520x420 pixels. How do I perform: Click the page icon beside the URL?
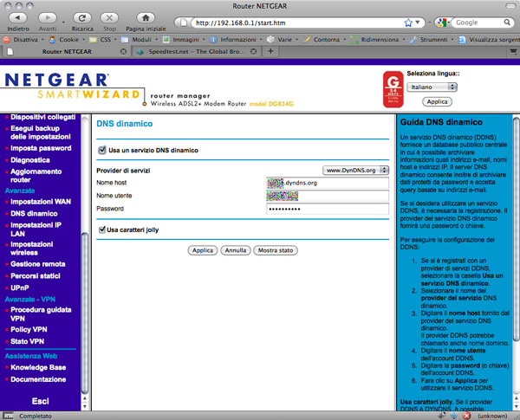point(183,23)
